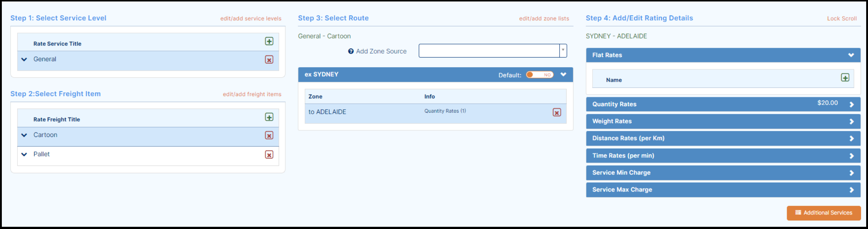Open edit/add zone lists link
The image size is (868, 229).
click(544, 18)
